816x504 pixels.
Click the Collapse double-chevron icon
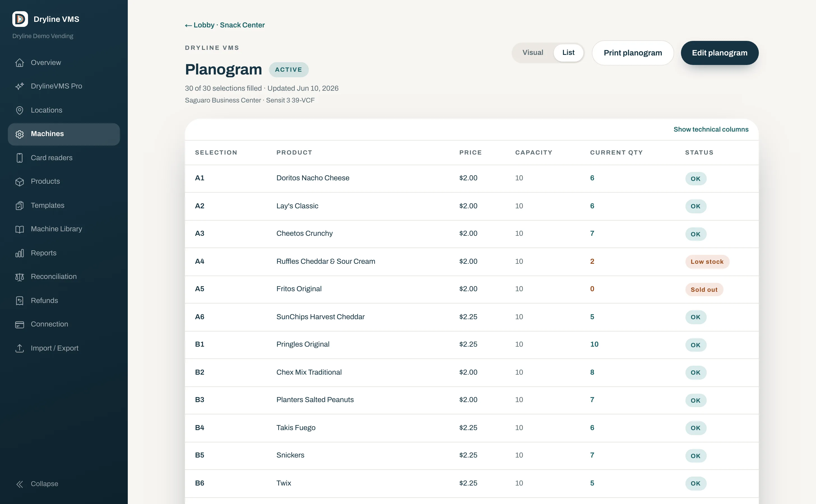(20, 484)
